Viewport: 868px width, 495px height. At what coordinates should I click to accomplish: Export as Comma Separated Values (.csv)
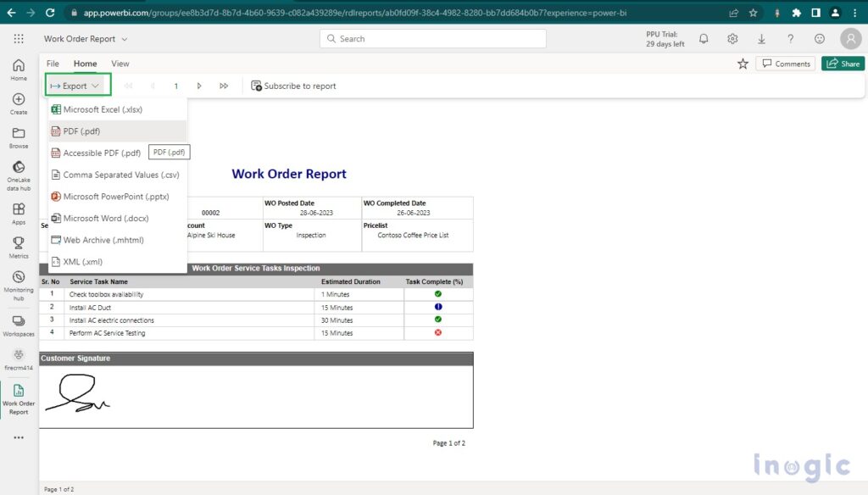click(x=117, y=175)
